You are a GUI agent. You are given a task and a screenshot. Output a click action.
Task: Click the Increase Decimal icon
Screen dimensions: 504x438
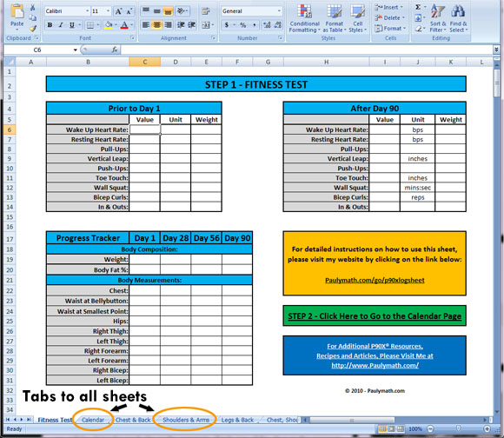point(267,24)
